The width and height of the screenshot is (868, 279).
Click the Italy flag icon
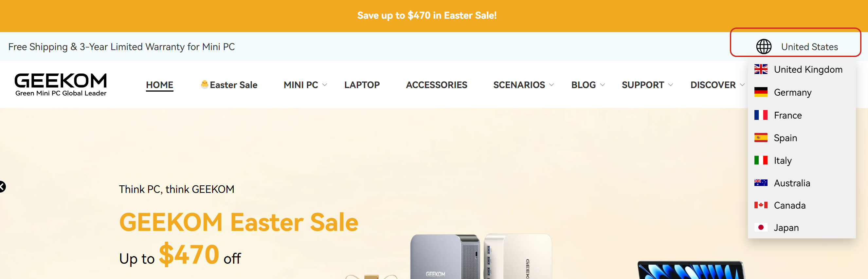[x=761, y=160]
